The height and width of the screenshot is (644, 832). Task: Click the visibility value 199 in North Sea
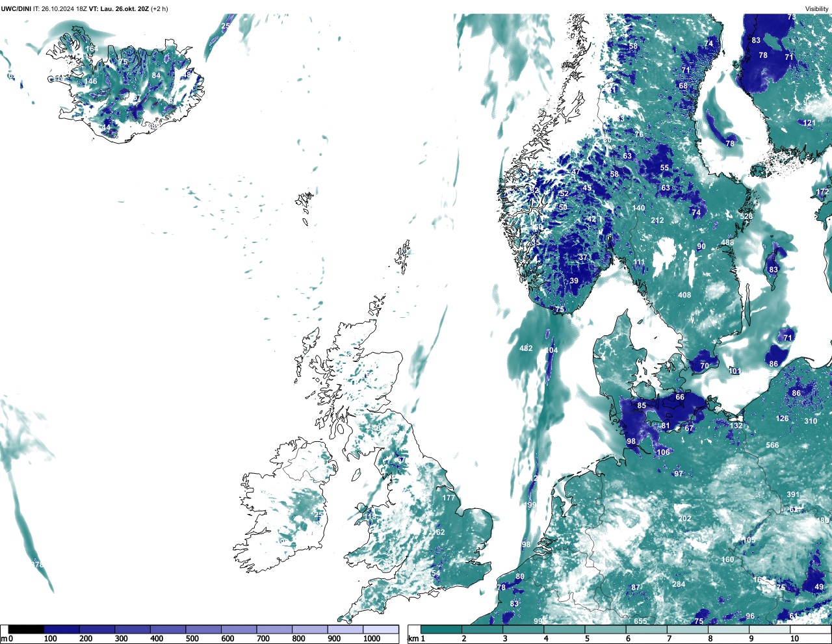[530, 505]
